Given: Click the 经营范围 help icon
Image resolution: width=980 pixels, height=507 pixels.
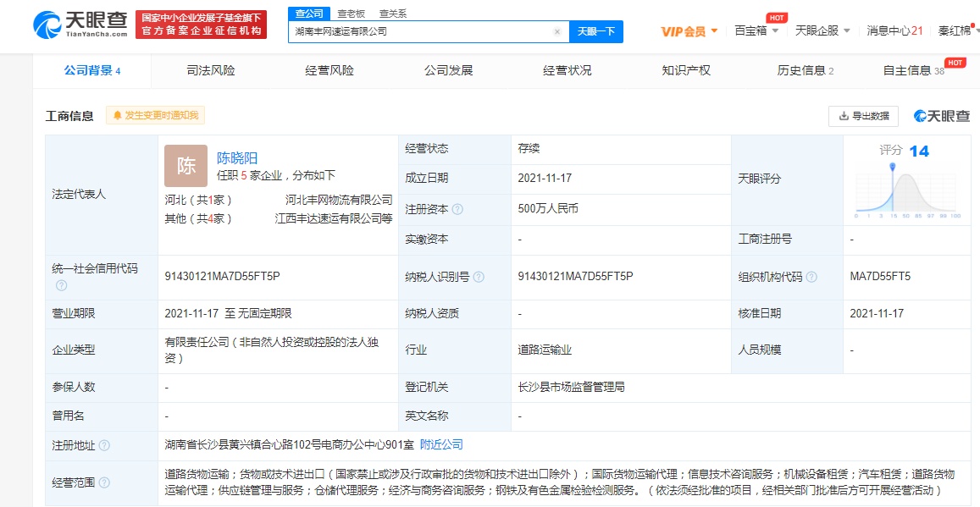Looking at the screenshot, I should tap(103, 482).
